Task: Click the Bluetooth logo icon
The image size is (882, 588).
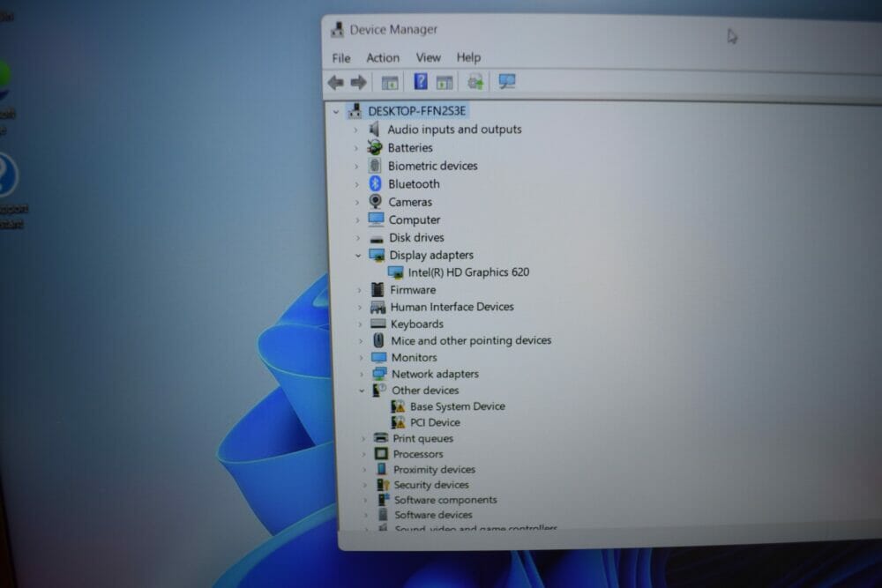Action: [x=375, y=183]
